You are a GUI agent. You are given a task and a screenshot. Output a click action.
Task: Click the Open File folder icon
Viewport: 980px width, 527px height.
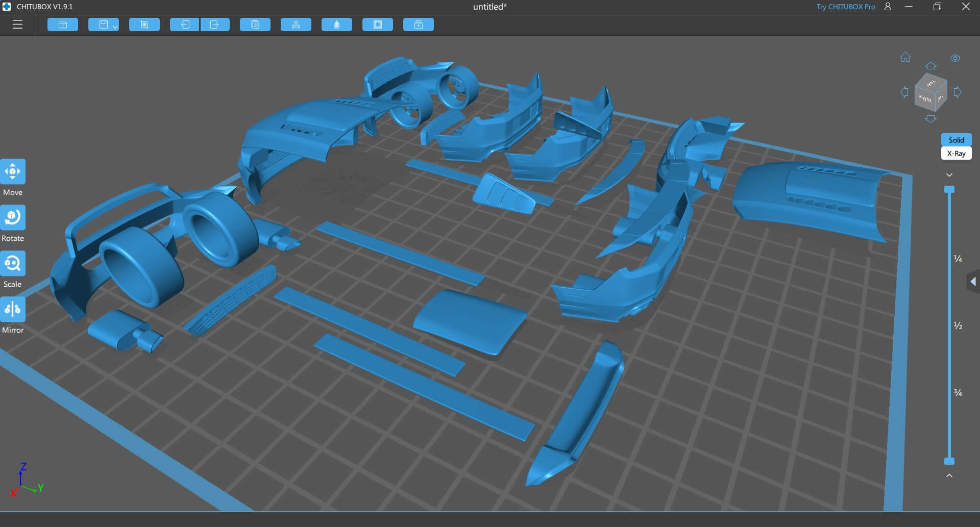pyautogui.click(x=63, y=24)
